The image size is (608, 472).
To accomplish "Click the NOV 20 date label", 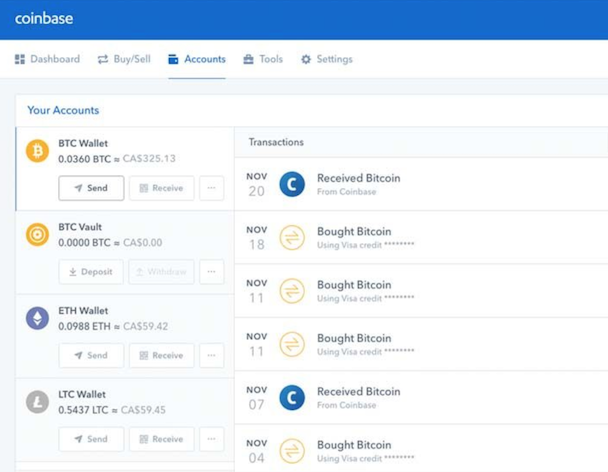I will 257,185.
